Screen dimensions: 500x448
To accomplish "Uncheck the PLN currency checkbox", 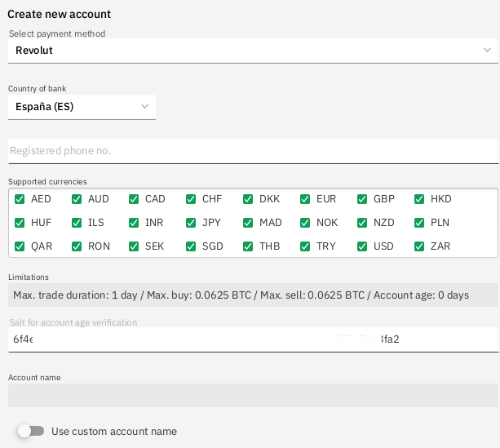I will pyautogui.click(x=419, y=223).
